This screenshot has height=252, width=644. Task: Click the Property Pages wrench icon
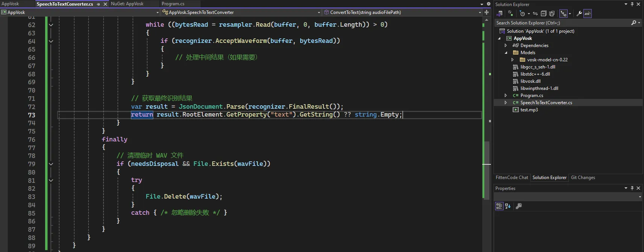click(x=518, y=206)
